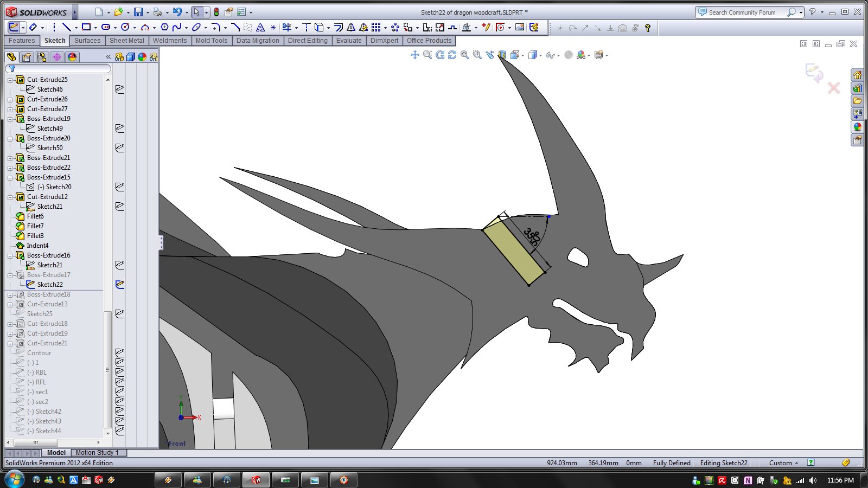
Task: Toggle display icon for Sketch49 row
Action: tap(120, 129)
